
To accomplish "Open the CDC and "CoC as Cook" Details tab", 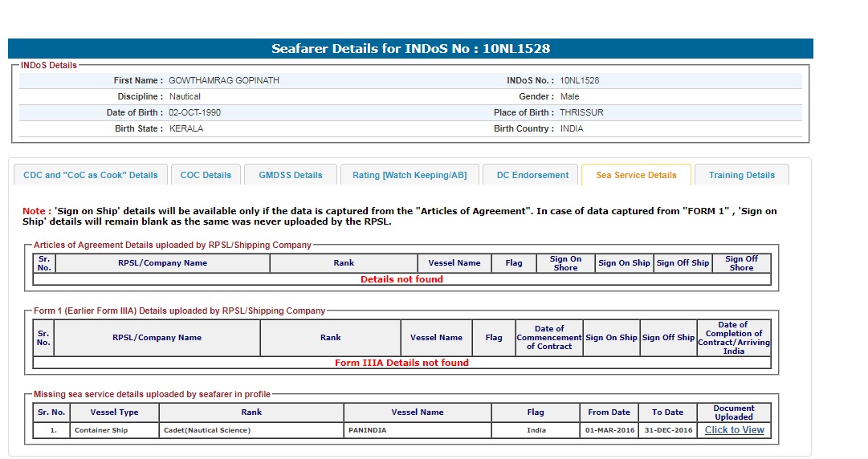I will (91, 175).
